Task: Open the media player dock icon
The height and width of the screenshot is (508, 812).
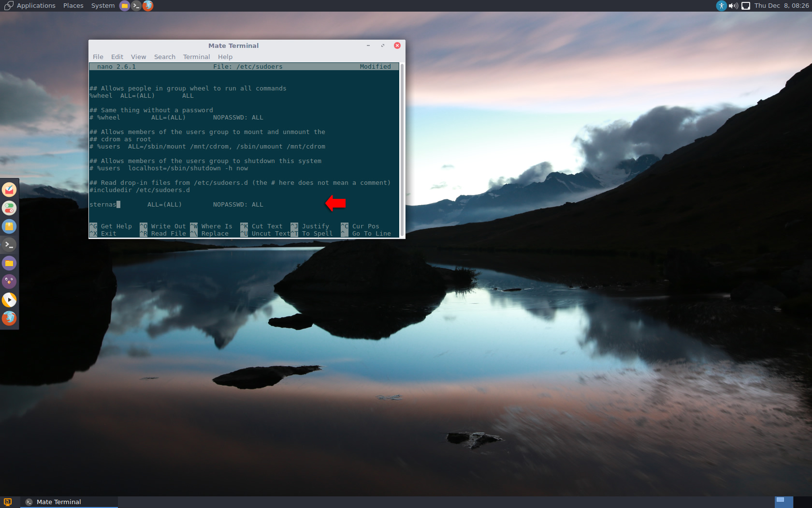Action: pos(9,300)
